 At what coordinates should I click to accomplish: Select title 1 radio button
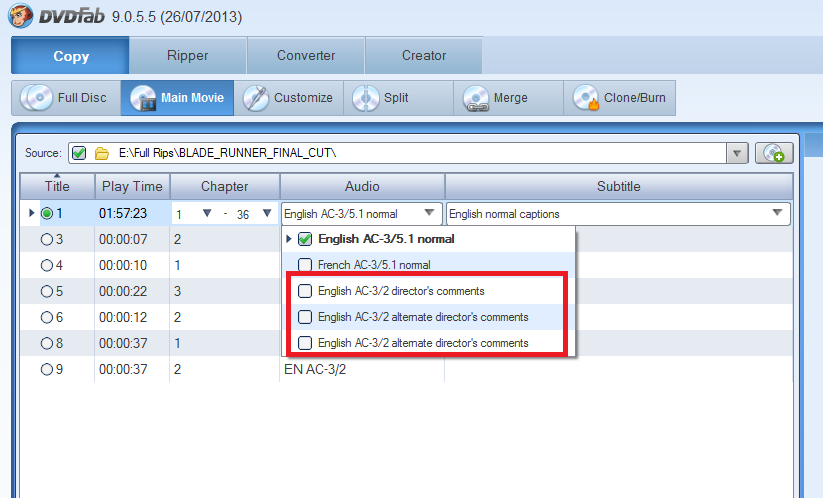[47, 214]
